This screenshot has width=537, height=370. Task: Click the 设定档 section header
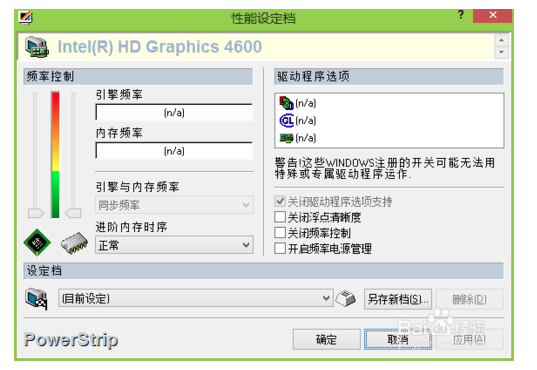[x=263, y=271]
